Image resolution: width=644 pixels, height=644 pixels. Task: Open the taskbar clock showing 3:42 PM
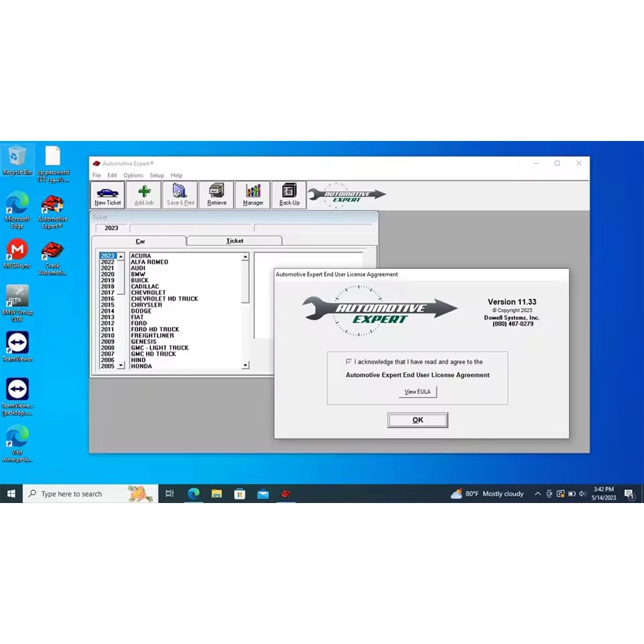[x=604, y=494]
